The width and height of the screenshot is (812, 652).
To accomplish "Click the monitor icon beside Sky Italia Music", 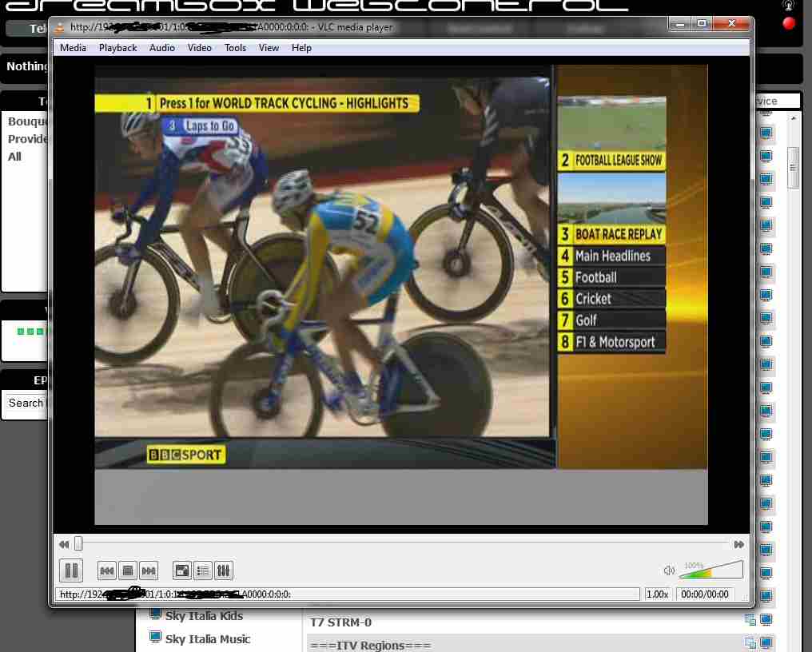I will coord(155,637).
